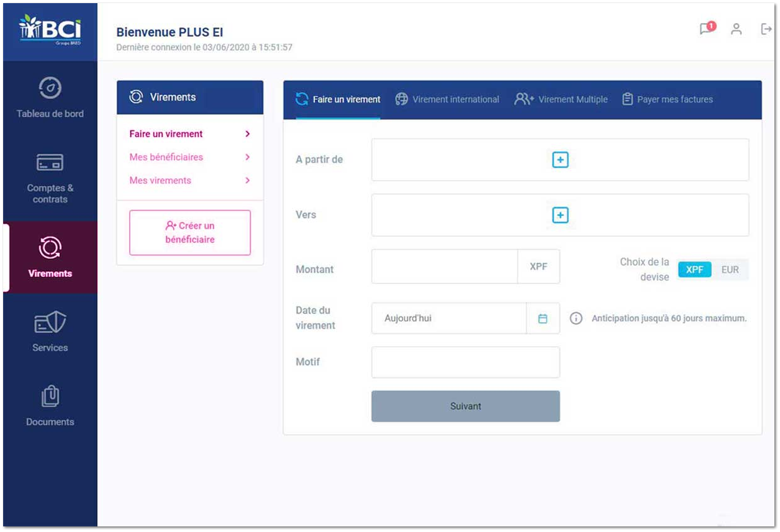Click the info icon beside anticipation note
Screen dimensions: 780x532
point(576,318)
